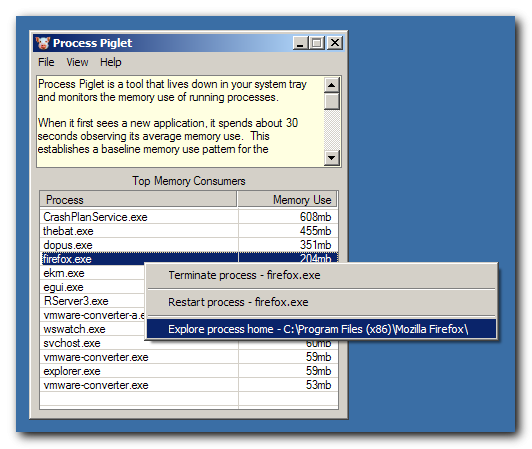Screen dimensions: 532x449
Task: Open the Help menu
Action: point(111,62)
